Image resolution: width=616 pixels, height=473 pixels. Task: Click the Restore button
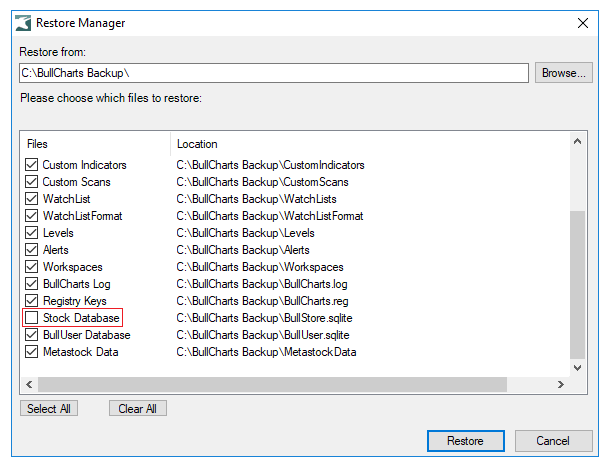(466, 440)
